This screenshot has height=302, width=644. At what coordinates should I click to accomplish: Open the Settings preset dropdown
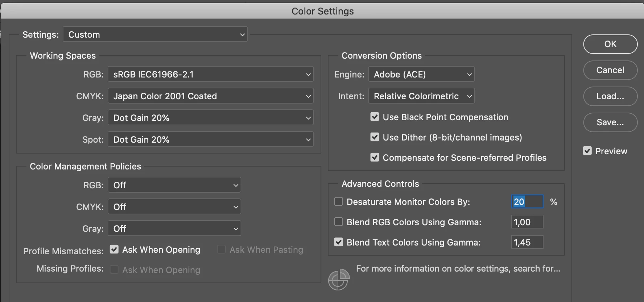point(155,34)
